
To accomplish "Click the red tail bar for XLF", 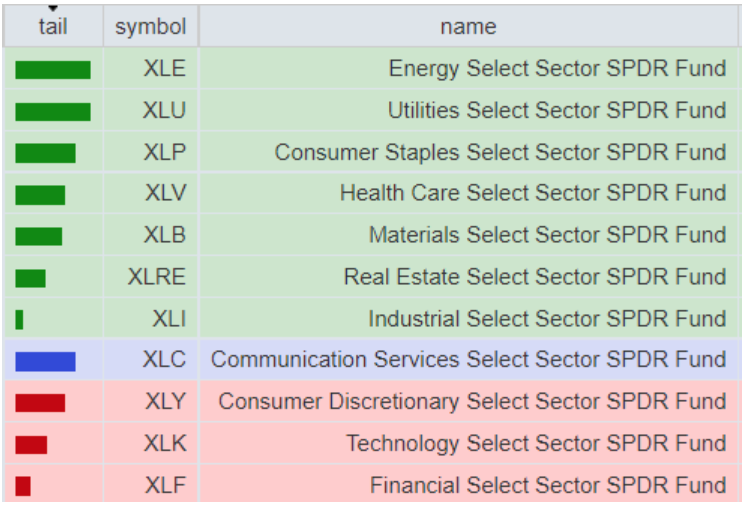I will [23, 486].
